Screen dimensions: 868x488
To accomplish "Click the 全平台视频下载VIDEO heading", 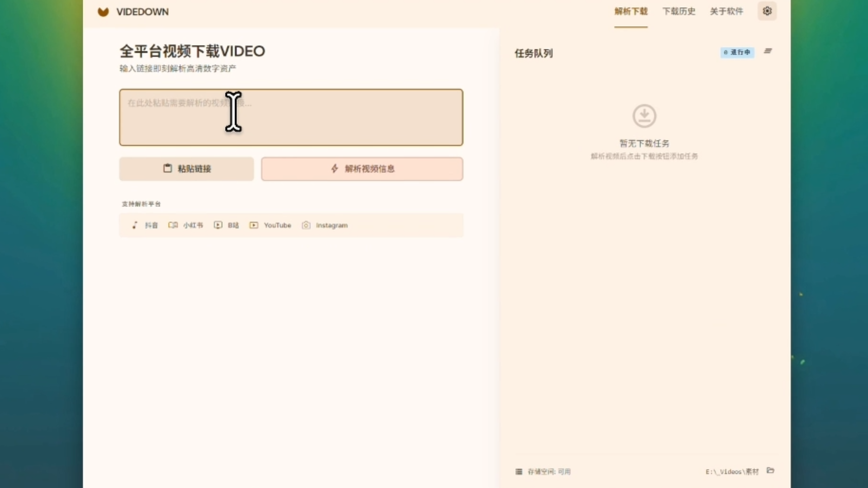I will [192, 51].
